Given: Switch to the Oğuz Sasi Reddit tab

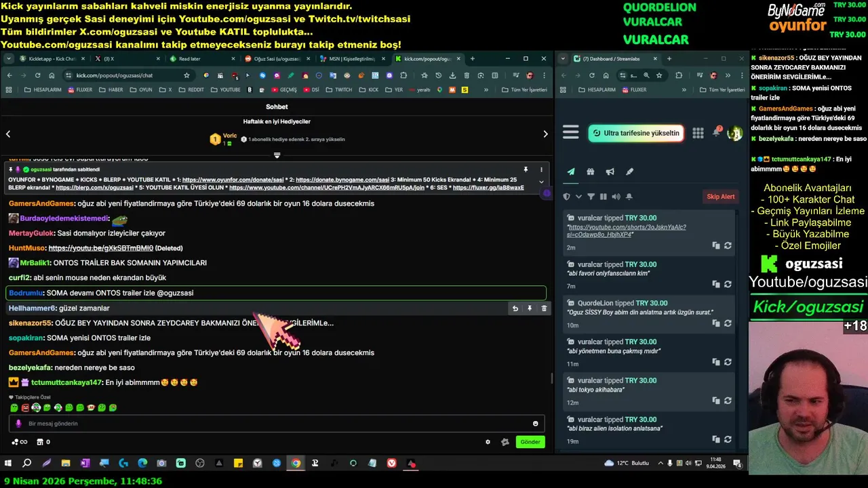Looking at the screenshot, I should 277,59.
